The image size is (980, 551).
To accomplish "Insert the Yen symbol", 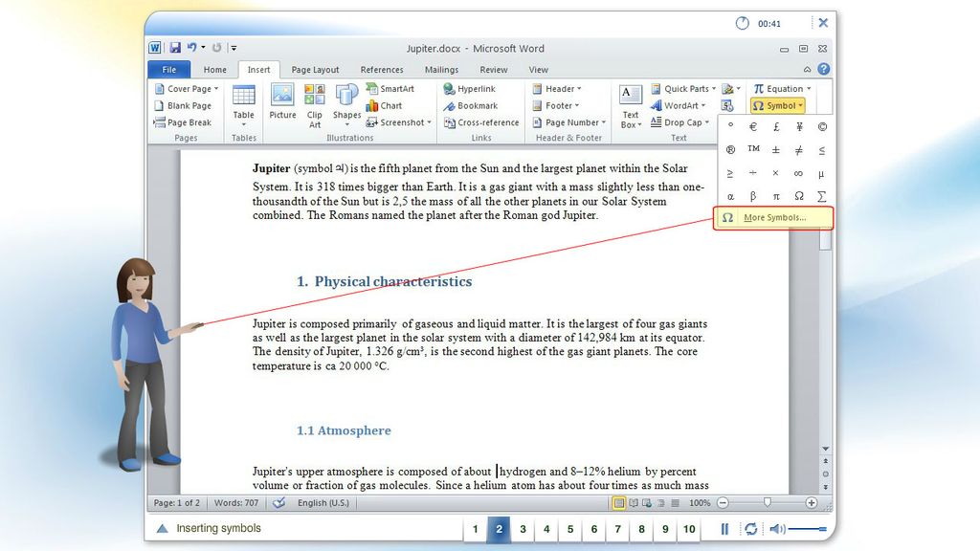I will click(799, 127).
